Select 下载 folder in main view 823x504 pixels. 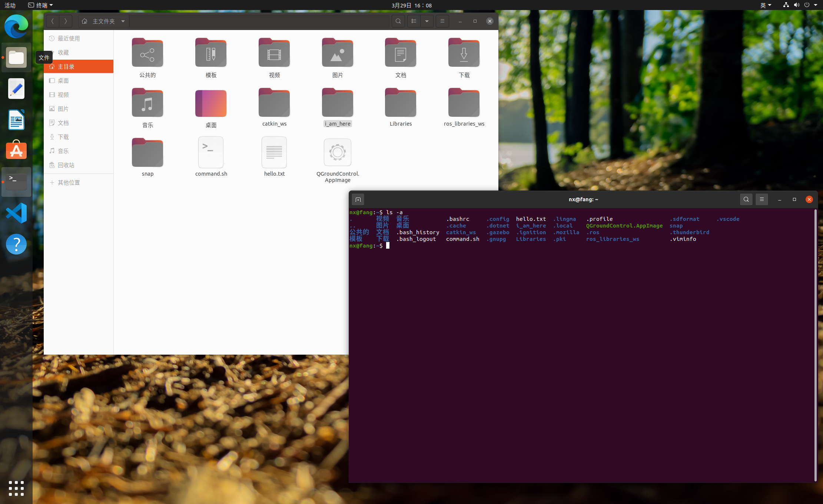point(464,58)
